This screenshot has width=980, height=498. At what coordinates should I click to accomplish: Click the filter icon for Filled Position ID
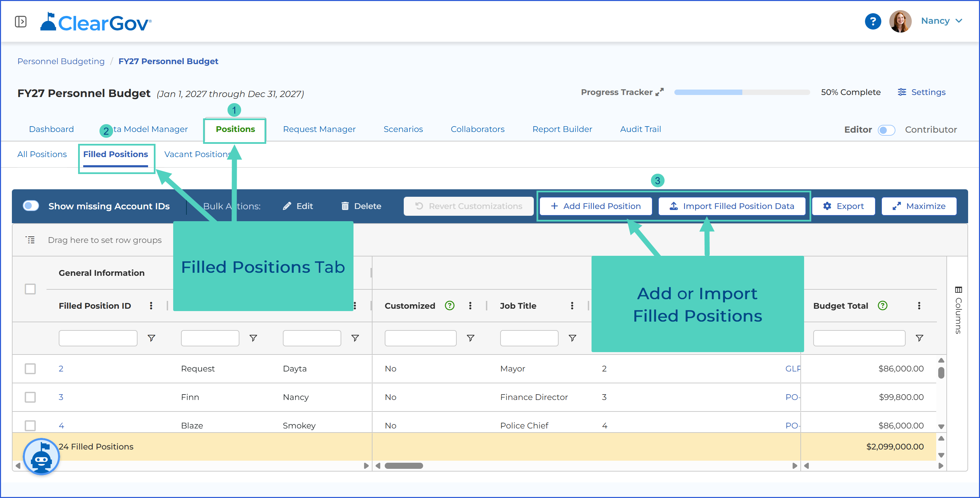[151, 338]
